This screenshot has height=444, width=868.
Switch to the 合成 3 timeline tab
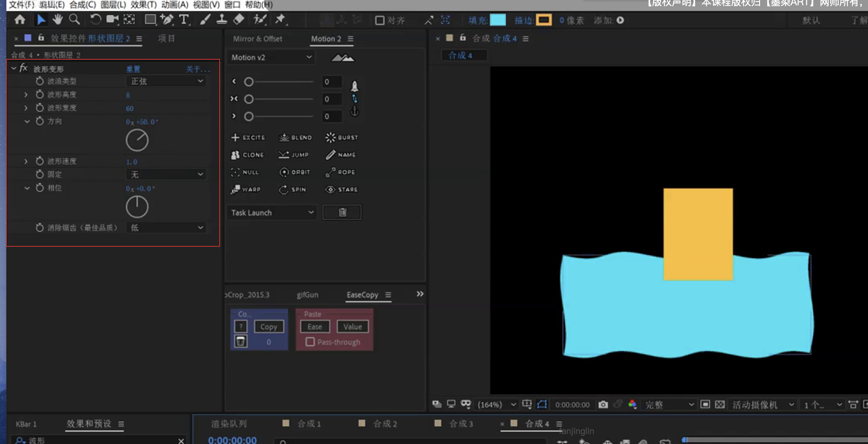coord(460,424)
